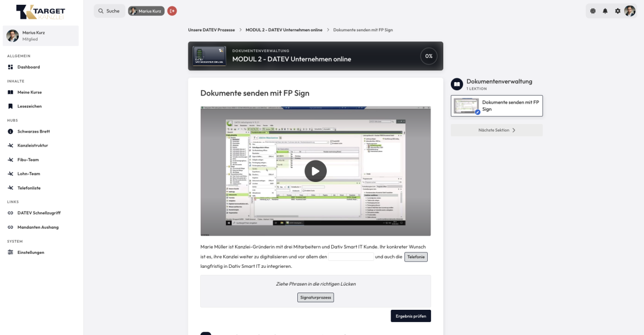Open the DATEV Schnellzugriff link
The width and height of the screenshot is (644, 335).
[39, 213]
